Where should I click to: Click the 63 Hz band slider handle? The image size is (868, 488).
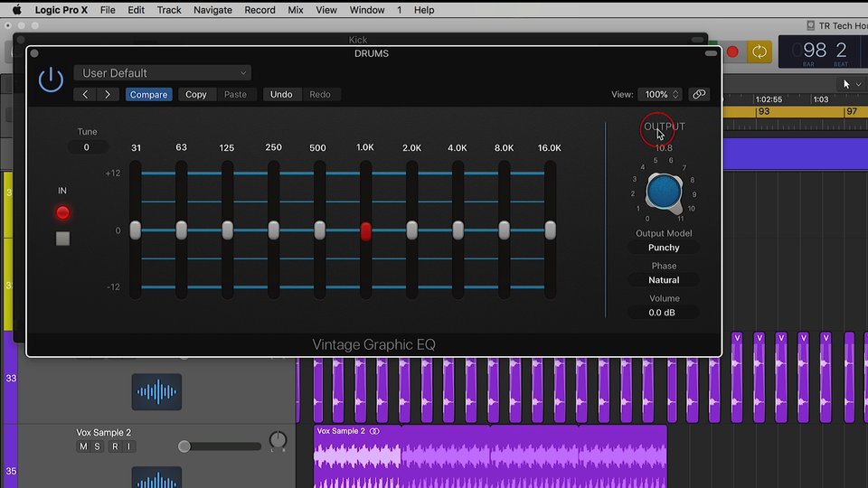[182, 230]
